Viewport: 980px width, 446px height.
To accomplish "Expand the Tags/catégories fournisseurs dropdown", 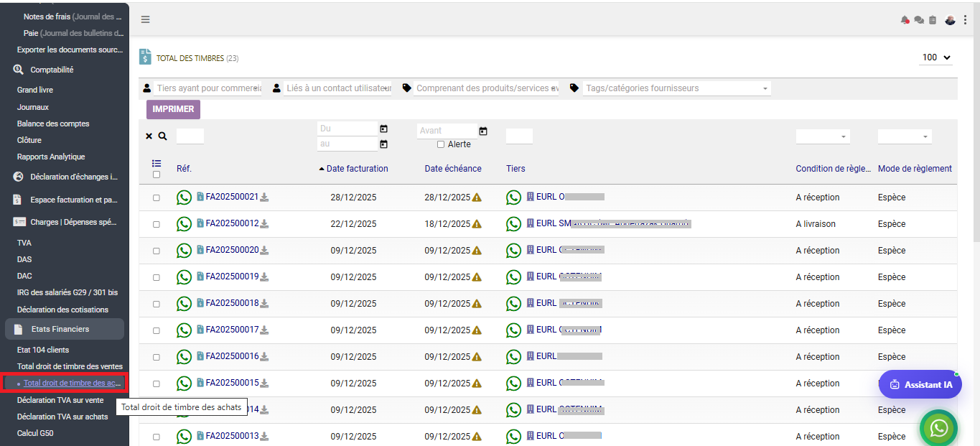I will (677, 88).
